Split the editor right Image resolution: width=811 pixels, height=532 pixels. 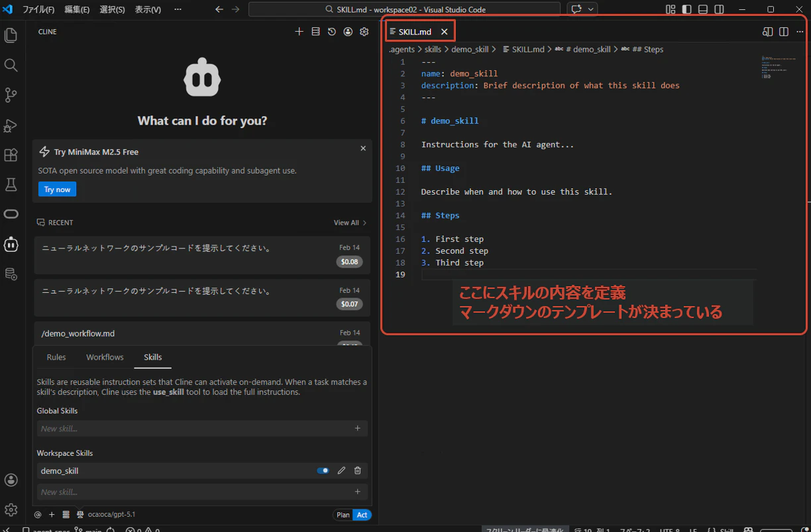784,32
